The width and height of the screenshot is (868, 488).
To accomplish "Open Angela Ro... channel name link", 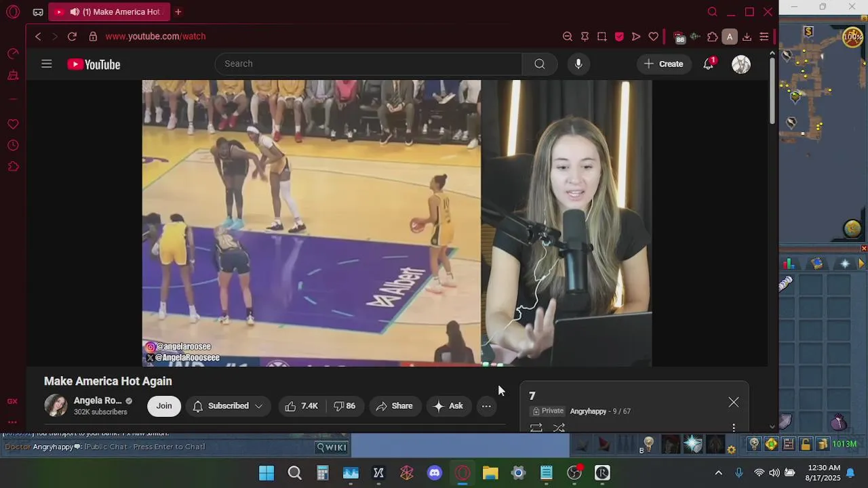I will pos(98,401).
